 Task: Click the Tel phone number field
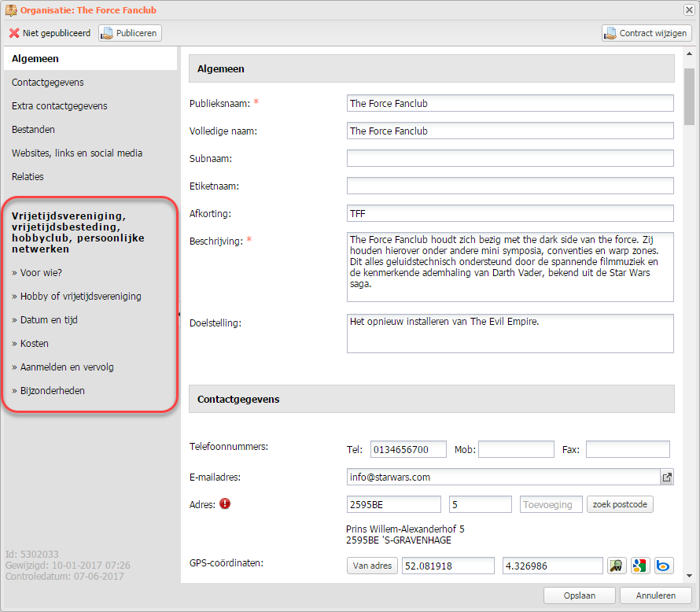tap(408, 449)
